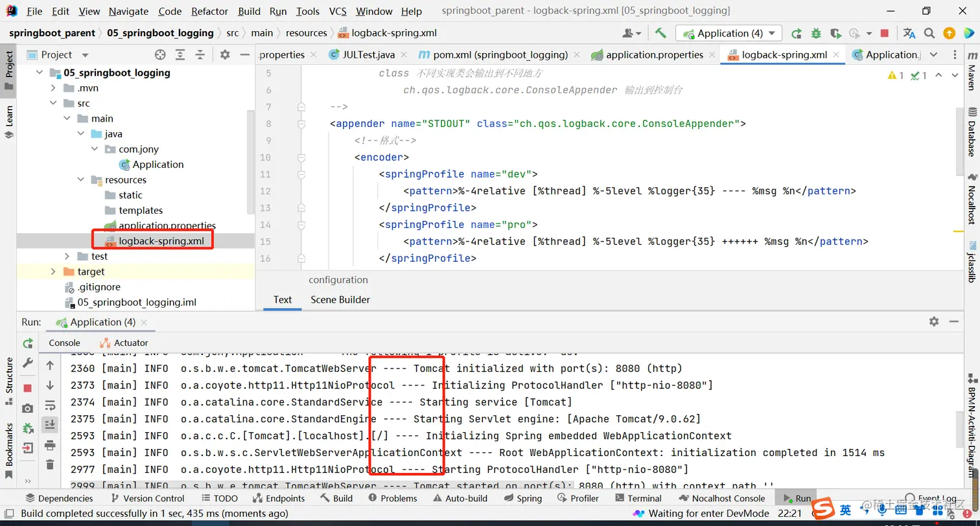
Task: Toggle soft-wrap in the console
Action: click(50, 406)
